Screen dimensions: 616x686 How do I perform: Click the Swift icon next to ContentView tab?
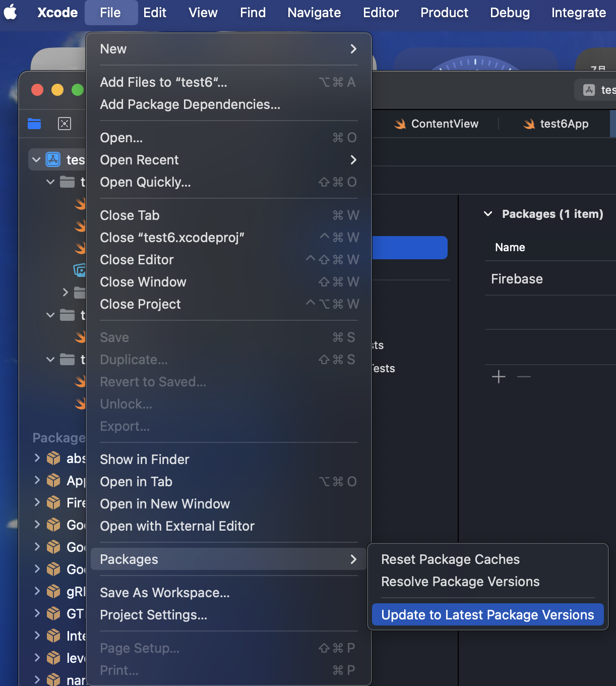coord(399,124)
